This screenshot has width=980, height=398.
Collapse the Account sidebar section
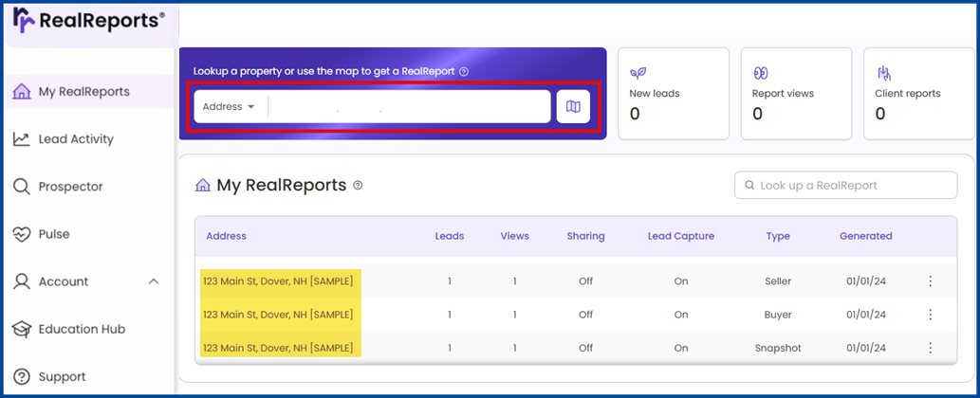pos(154,281)
